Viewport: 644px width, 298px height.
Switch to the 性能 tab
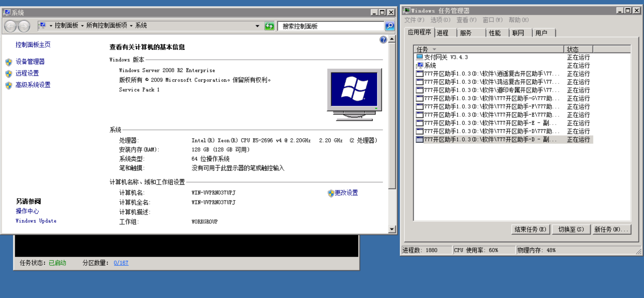click(498, 33)
